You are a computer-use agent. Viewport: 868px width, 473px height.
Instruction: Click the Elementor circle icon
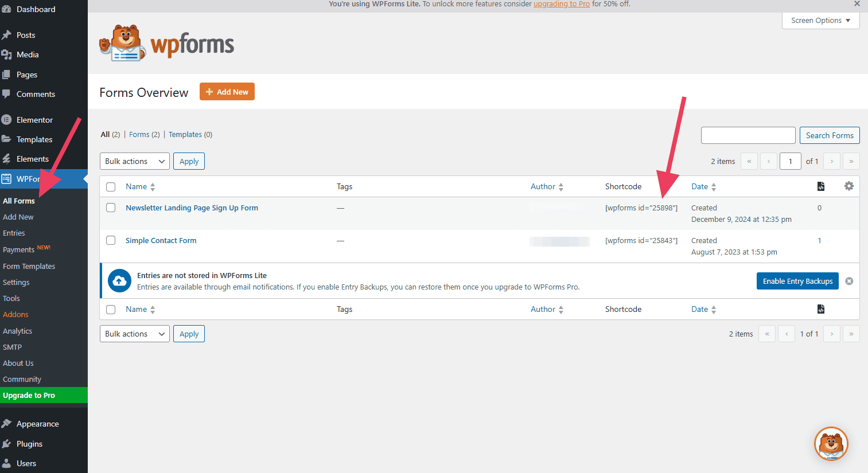click(6, 120)
